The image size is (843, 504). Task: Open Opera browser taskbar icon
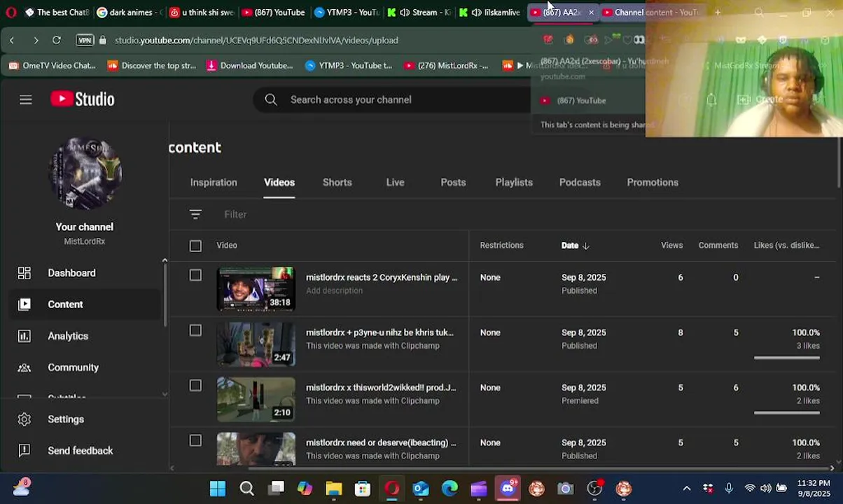click(x=391, y=489)
